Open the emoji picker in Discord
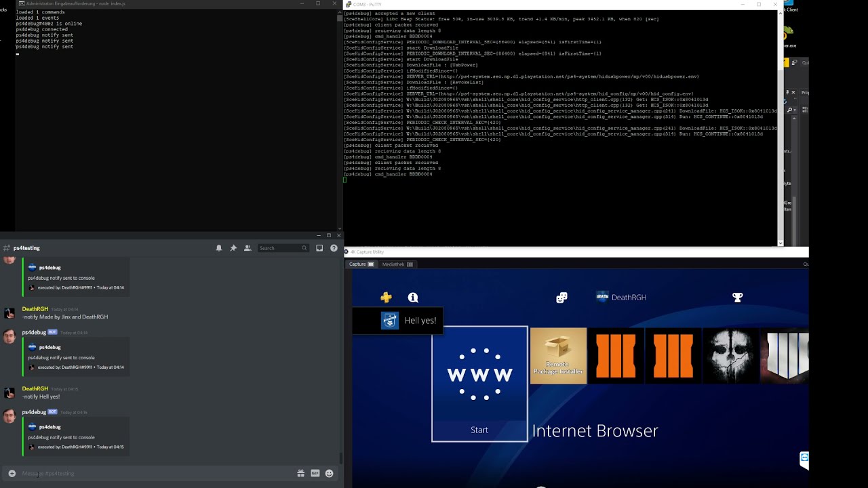The width and height of the screenshot is (868, 488). click(330, 473)
